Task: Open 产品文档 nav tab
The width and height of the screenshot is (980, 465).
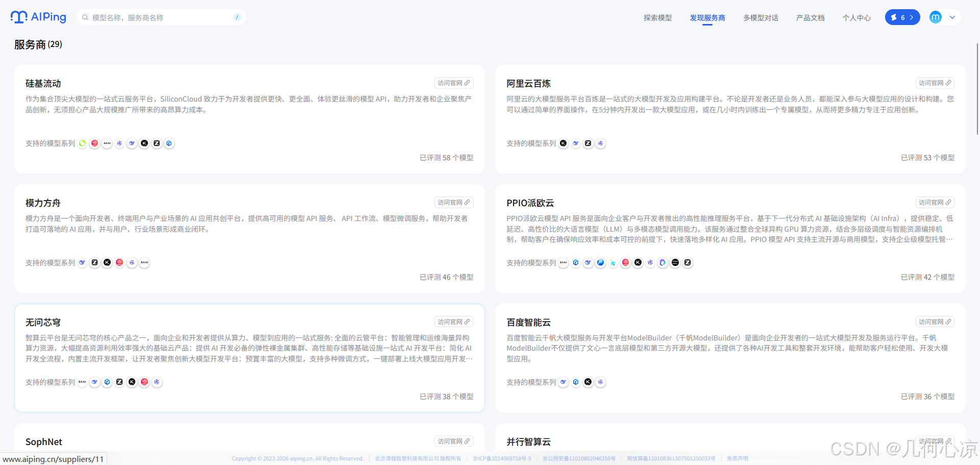Action: (811, 18)
